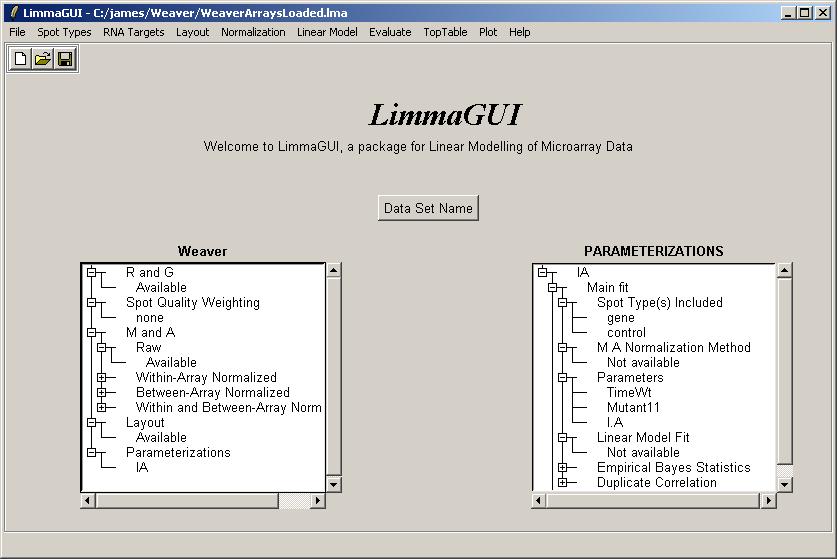Open the TopTable menu
Screen dimensions: 837x559
pos(445,32)
